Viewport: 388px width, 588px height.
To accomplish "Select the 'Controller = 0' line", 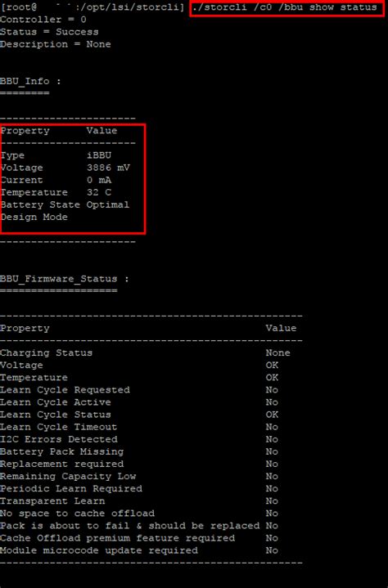I will pyautogui.click(x=43, y=20).
